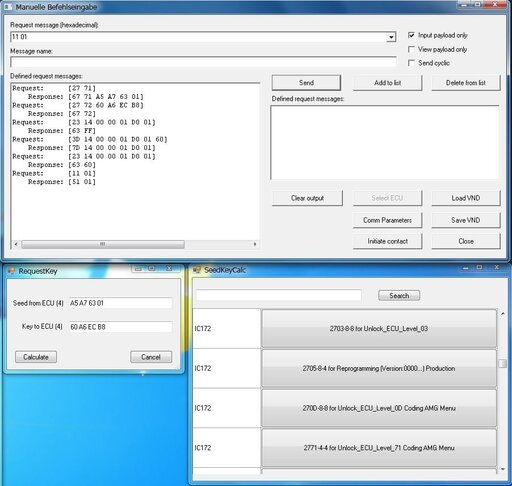
Task: Click the SeedKeyCalc list scroll-down arrow
Action: point(503,469)
